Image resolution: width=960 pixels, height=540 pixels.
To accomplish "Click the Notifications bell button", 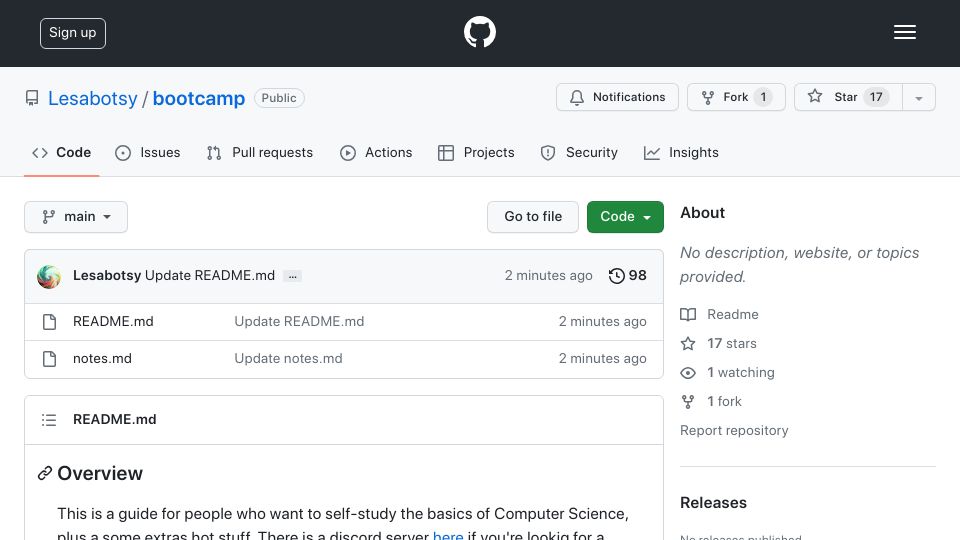I will tap(617, 97).
